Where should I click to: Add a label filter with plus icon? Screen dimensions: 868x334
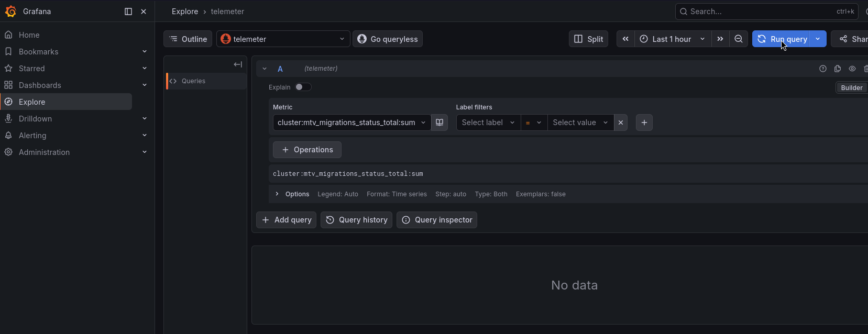pyautogui.click(x=644, y=123)
